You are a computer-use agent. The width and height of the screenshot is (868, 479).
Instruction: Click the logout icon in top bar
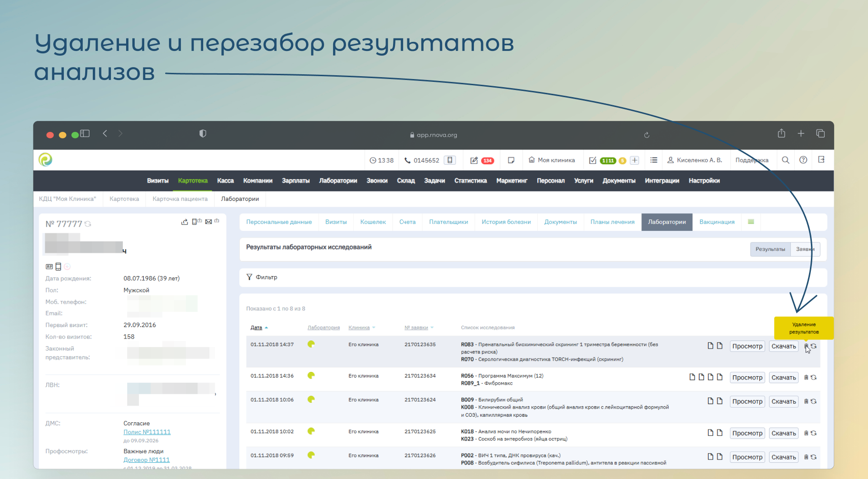(x=821, y=160)
